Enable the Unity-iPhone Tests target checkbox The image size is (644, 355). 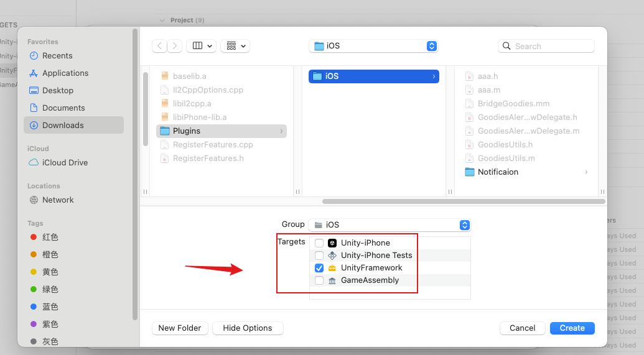click(x=319, y=256)
